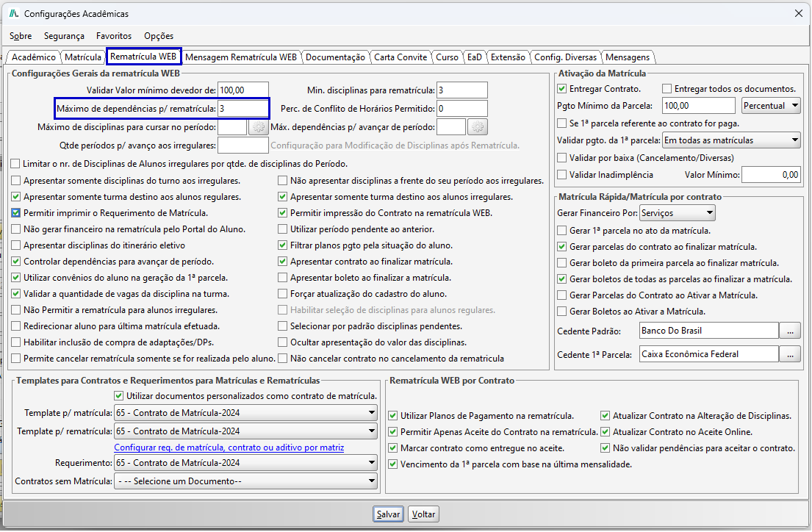Click Perc. de Conflito de Horários field
The image size is (812, 532).
[462, 109]
